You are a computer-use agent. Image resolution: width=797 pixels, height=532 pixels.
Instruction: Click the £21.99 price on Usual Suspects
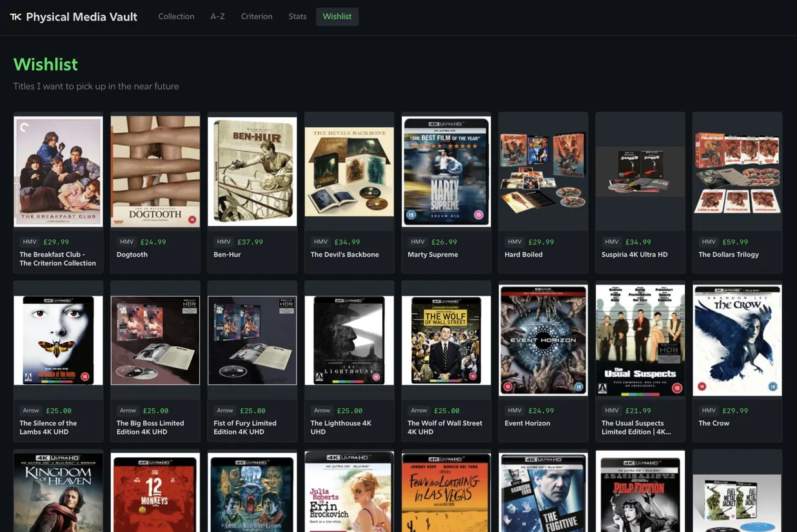coord(638,410)
